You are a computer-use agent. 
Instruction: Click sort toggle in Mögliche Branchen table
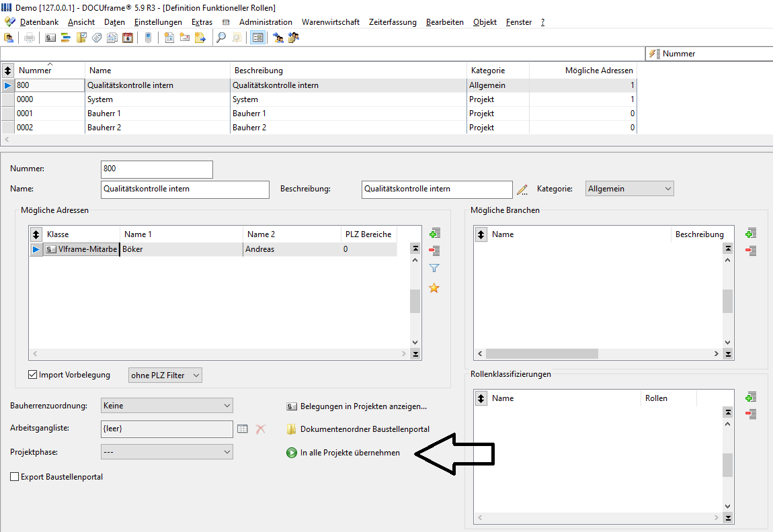click(481, 234)
